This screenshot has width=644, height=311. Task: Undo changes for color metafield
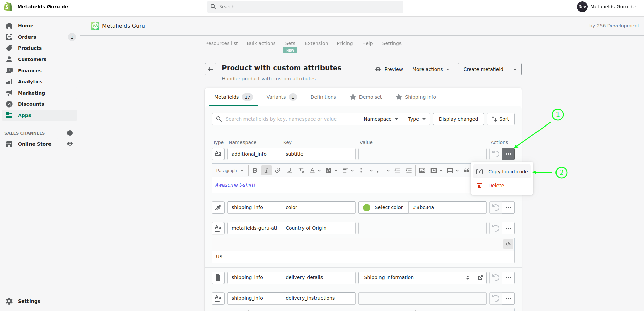495,208
